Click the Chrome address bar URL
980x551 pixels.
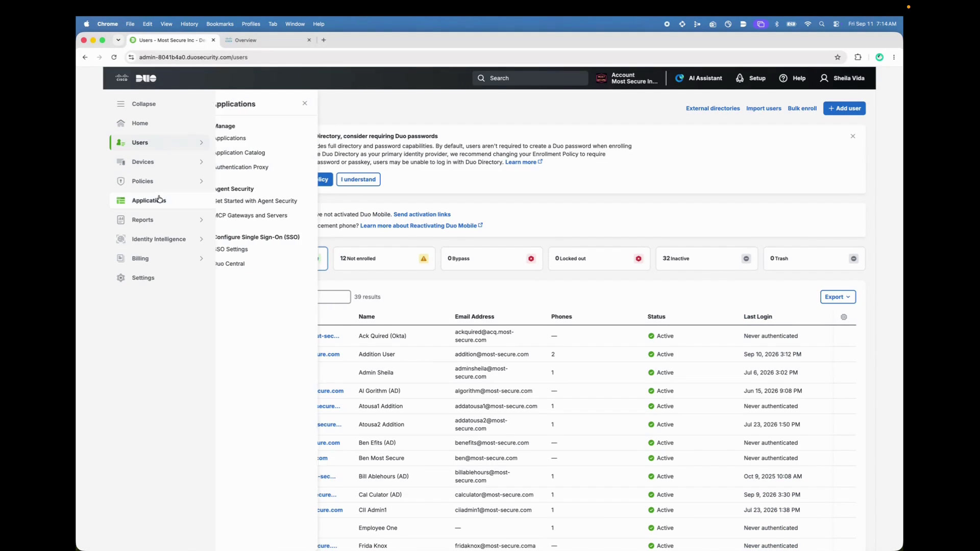click(193, 57)
